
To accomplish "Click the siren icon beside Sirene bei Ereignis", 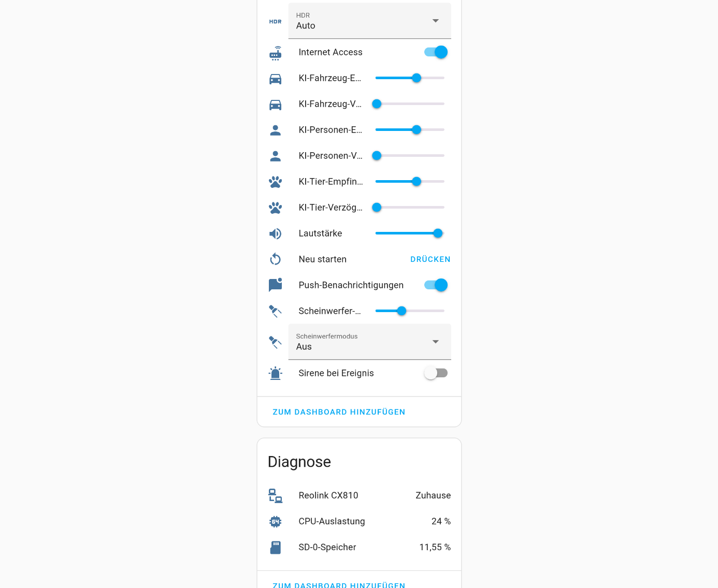I will 275,373.
